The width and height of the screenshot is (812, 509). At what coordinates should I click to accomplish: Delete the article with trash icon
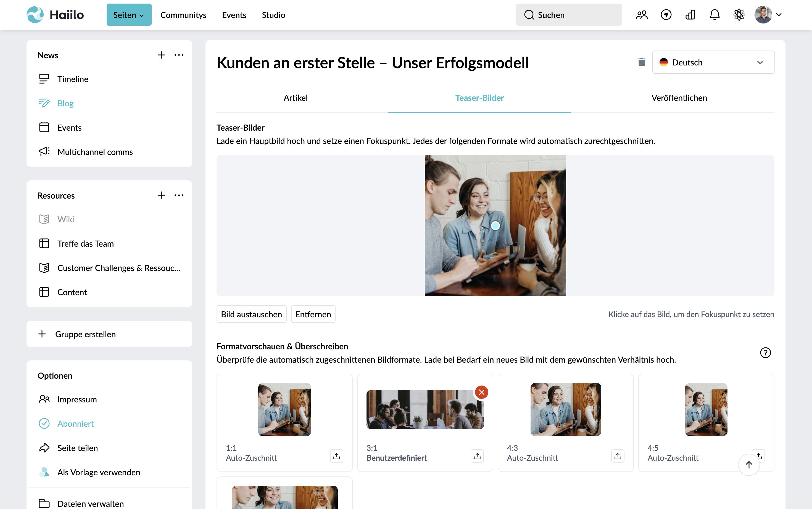click(x=642, y=62)
